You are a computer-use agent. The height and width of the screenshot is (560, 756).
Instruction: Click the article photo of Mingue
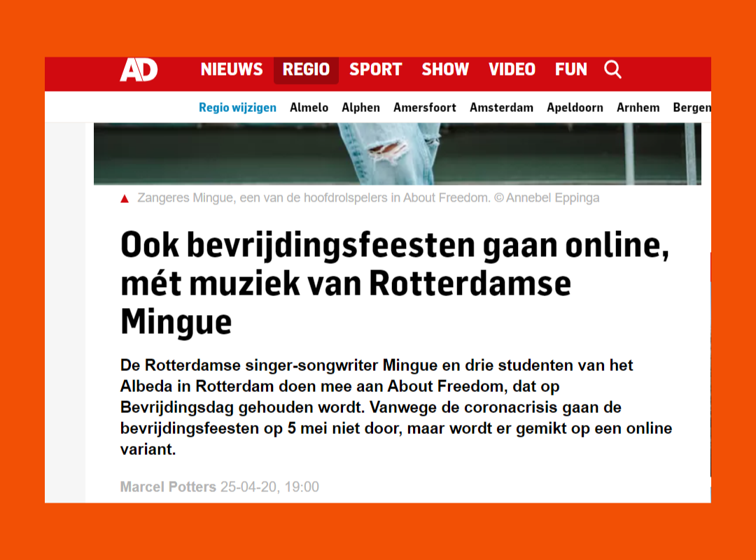click(397, 154)
